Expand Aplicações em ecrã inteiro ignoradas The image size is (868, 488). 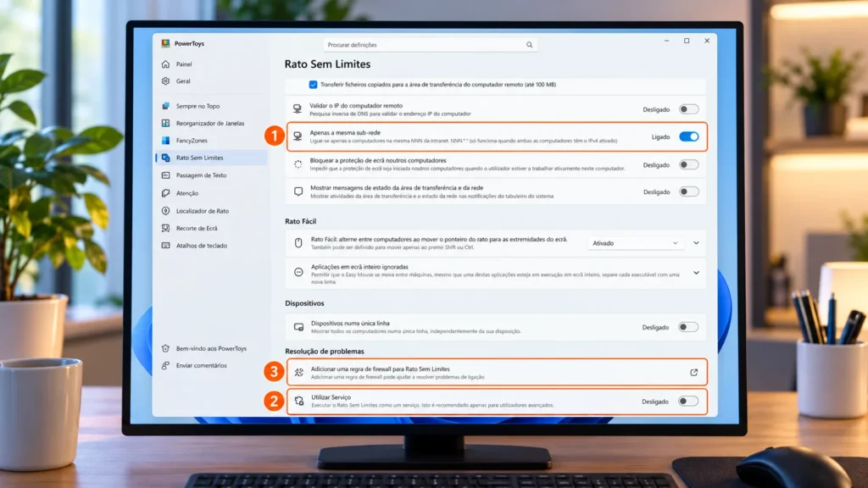click(697, 273)
